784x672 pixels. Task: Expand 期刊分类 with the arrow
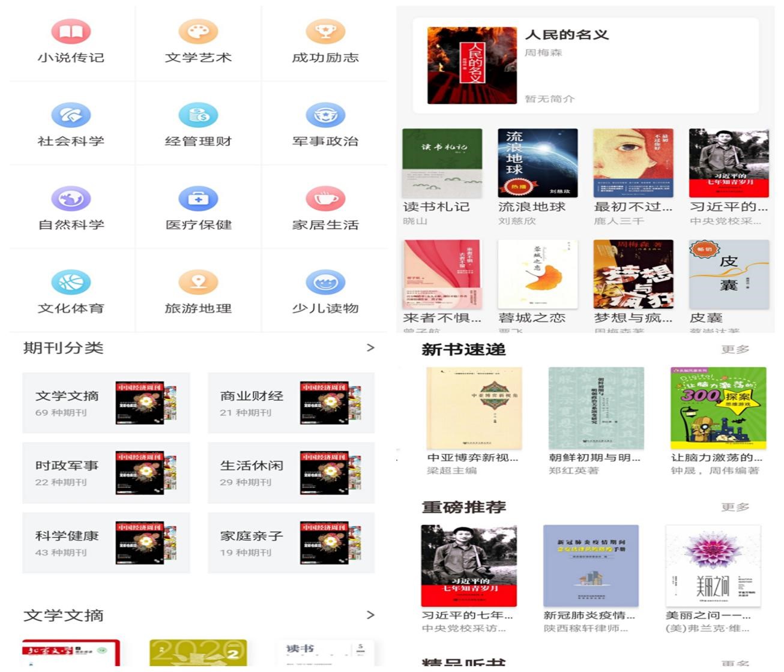[x=370, y=348]
